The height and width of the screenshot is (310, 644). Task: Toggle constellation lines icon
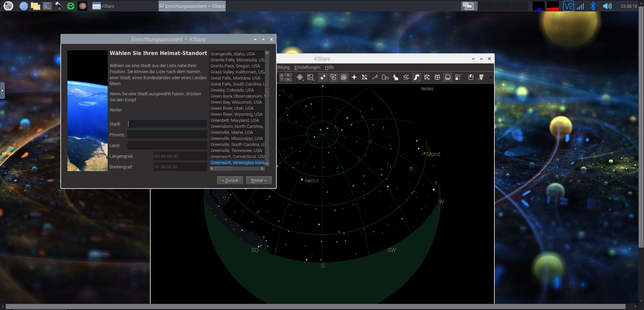click(375, 77)
